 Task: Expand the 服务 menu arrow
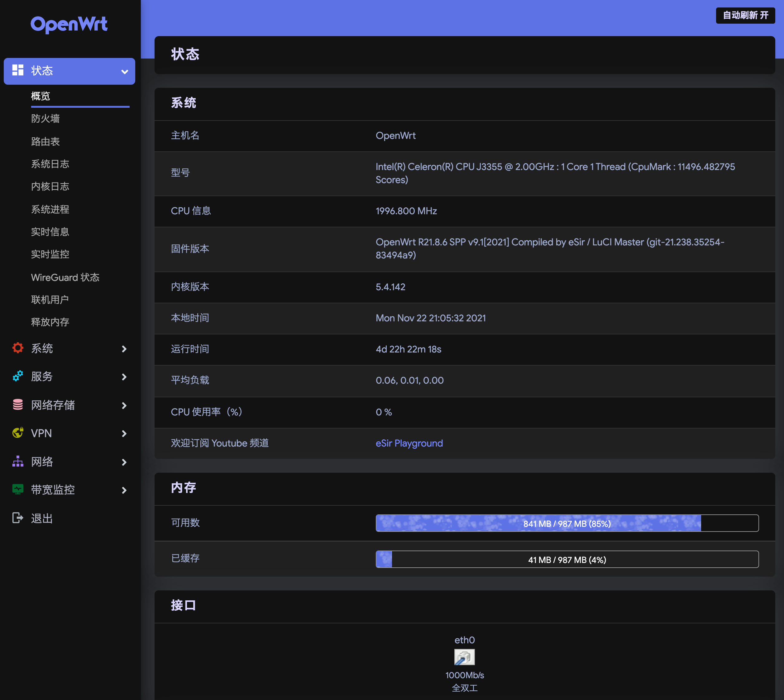point(124,377)
